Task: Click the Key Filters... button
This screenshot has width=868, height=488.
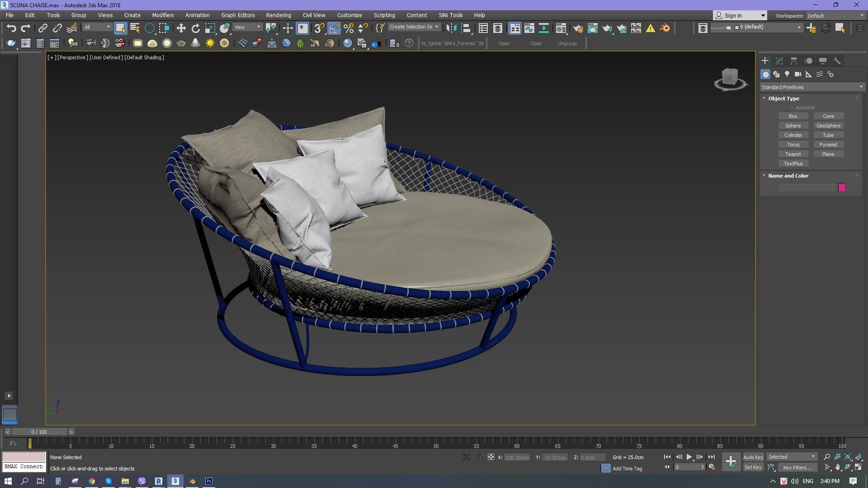Action: pyautogui.click(x=797, y=468)
